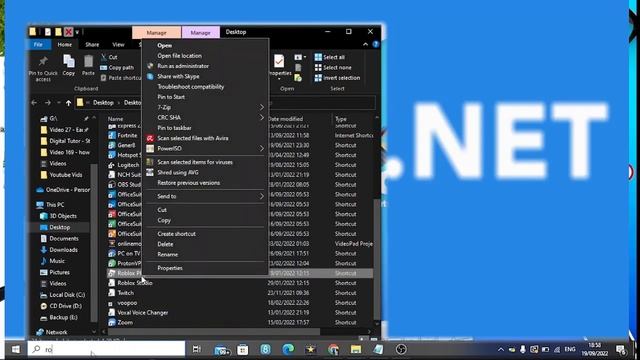Switch to the View ribbon tab

coord(118,44)
